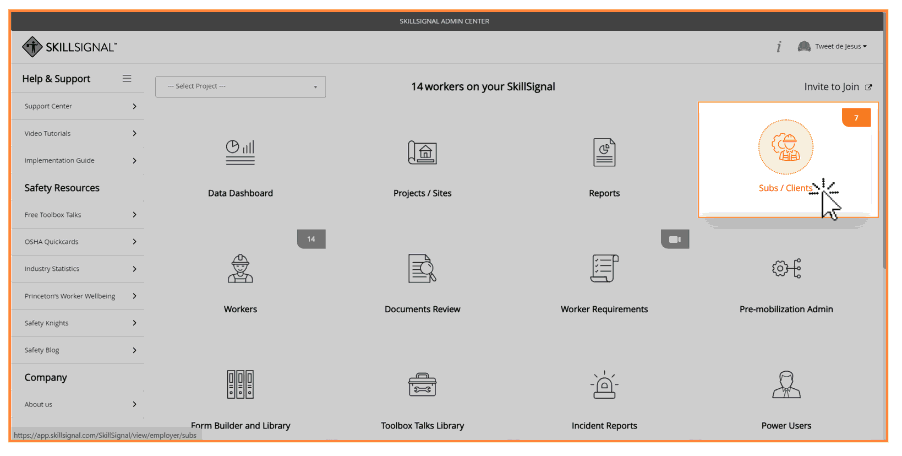Open the Reports document icon
Viewport: 902px width, 456px height.
coord(604,152)
